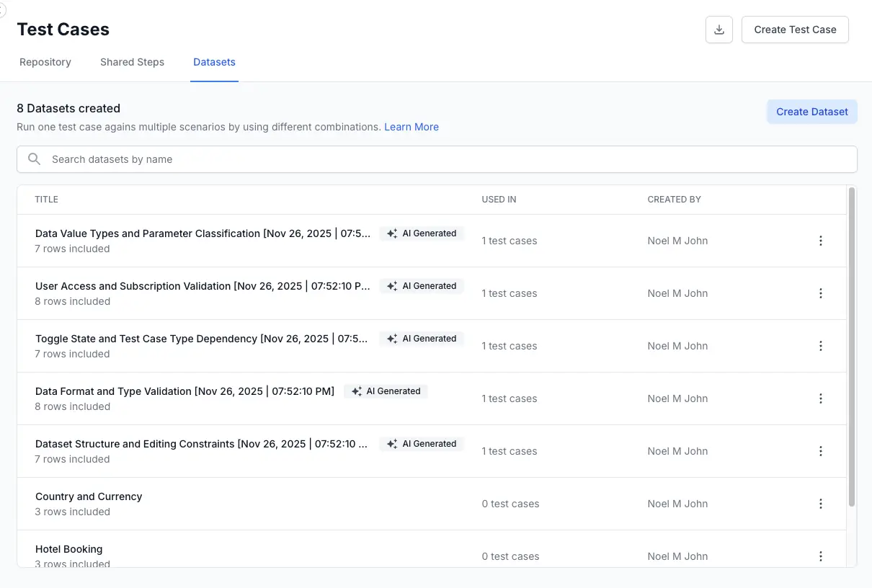Click the Create Dataset button
This screenshot has height=588, width=872.
pyautogui.click(x=812, y=112)
